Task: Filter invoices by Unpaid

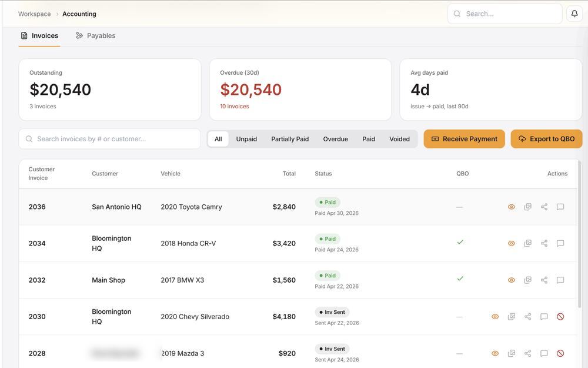Action: (x=246, y=139)
